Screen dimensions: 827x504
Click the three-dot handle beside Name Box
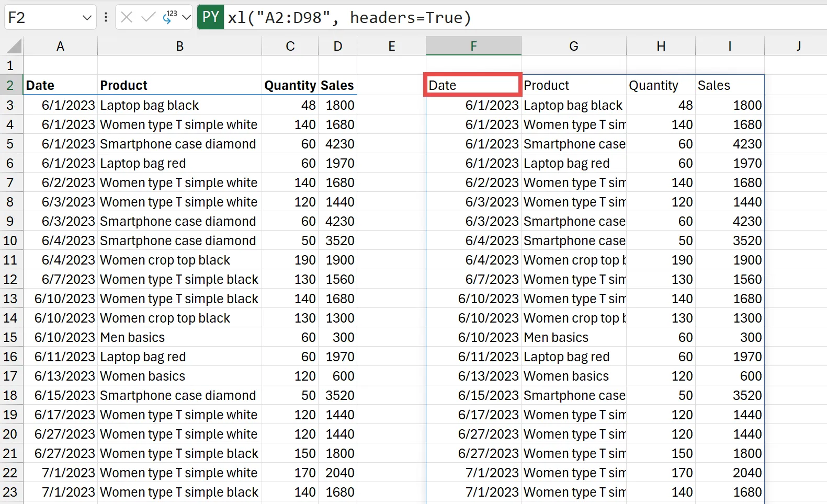tap(106, 18)
